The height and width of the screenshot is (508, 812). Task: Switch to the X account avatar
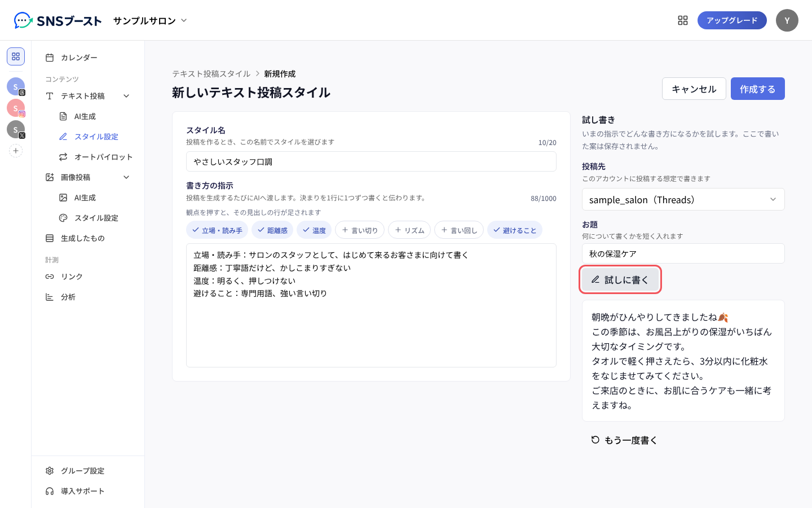pyautogui.click(x=16, y=129)
